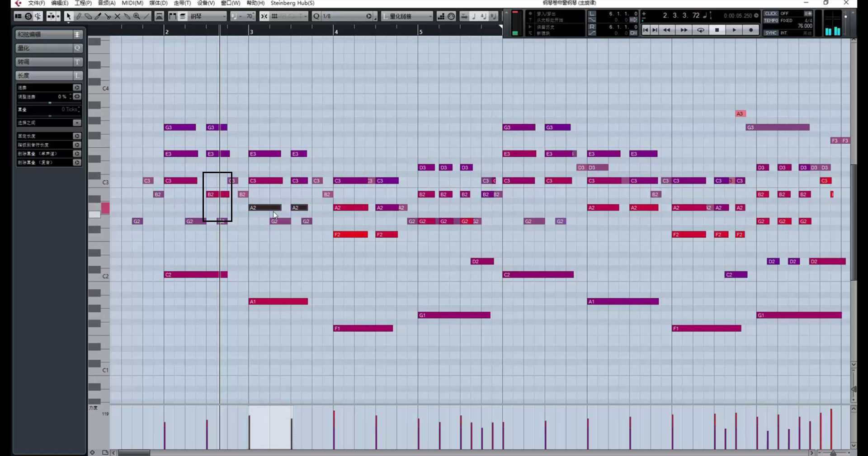Screen dimensions: 868x456
Task: Select the A1 note in bar 3
Action: pos(278,301)
